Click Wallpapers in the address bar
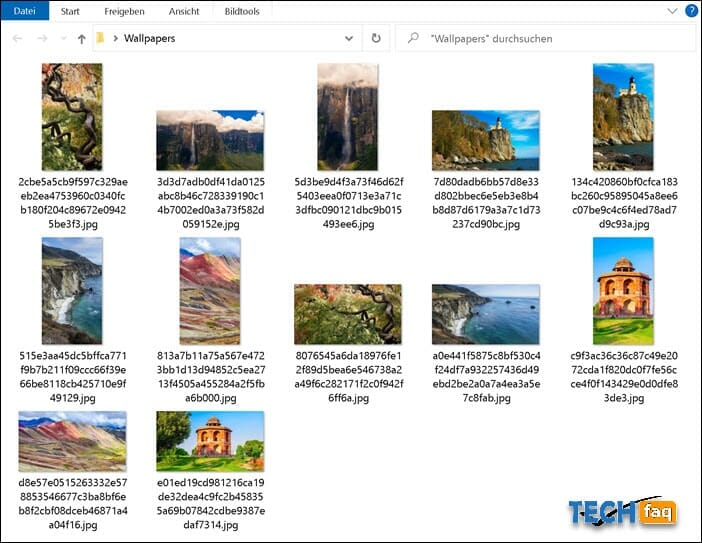Viewport: 702px width, 543px height. point(150,38)
